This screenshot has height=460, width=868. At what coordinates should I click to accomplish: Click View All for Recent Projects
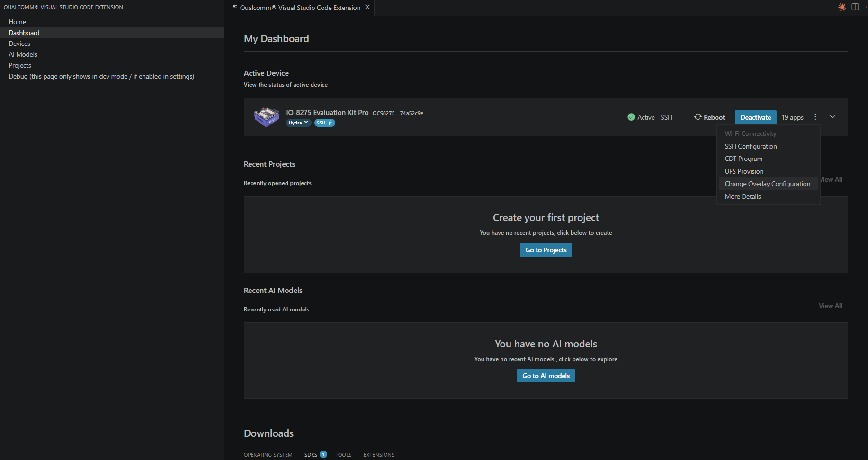[831, 179]
